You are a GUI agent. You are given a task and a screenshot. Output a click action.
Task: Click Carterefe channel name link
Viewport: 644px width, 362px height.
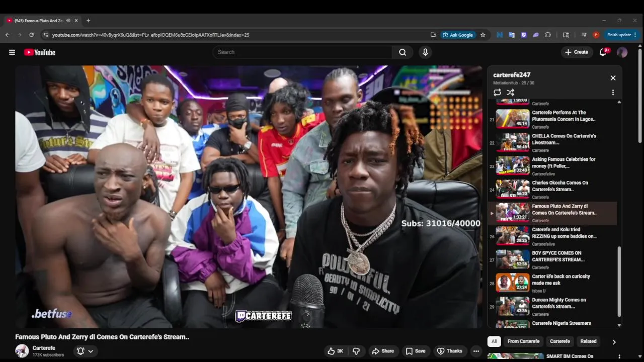coord(44,348)
